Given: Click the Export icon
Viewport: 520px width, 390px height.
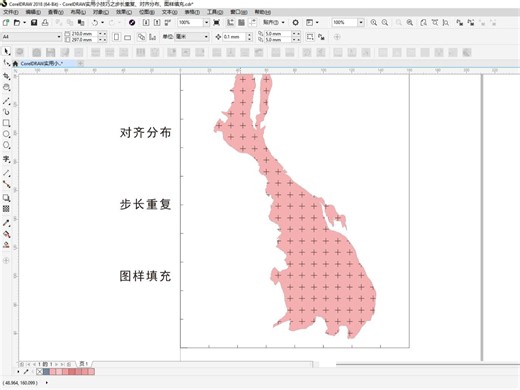Looking at the screenshot, I should 157,23.
